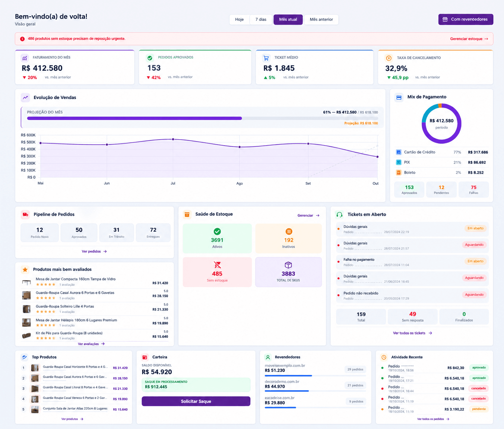Click the Pipeline de Pedidos truck icon
504x429 pixels.
click(25, 214)
